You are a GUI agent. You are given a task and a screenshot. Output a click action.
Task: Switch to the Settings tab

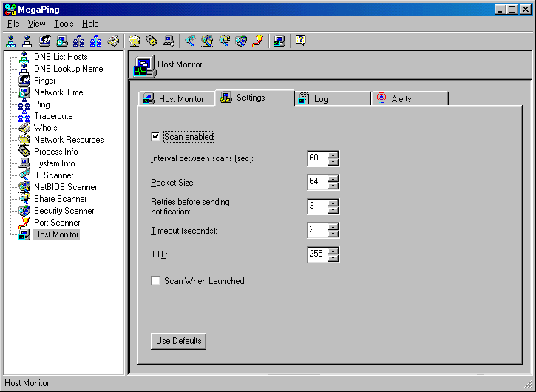(x=254, y=98)
